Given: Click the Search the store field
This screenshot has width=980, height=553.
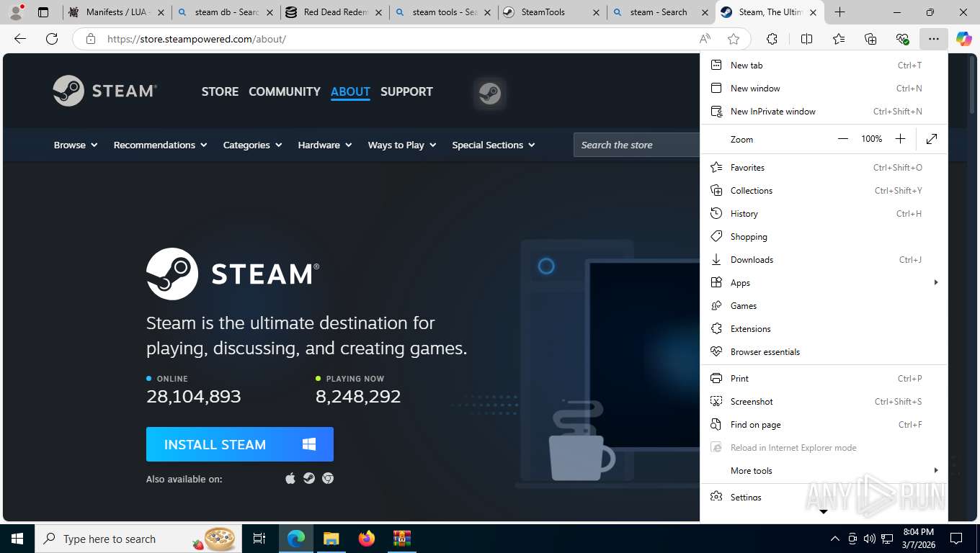Looking at the screenshot, I should [637, 145].
